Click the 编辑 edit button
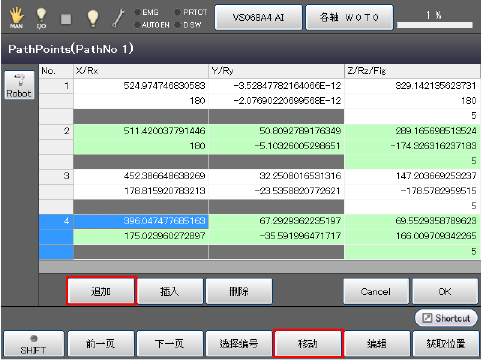481x360 pixels. point(377,344)
